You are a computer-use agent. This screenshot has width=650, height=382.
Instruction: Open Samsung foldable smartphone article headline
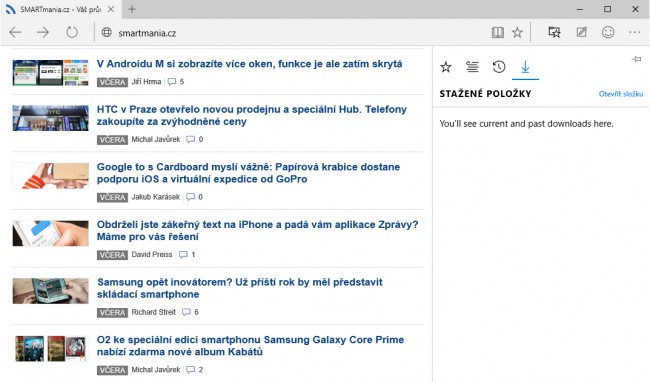(240, 288)
